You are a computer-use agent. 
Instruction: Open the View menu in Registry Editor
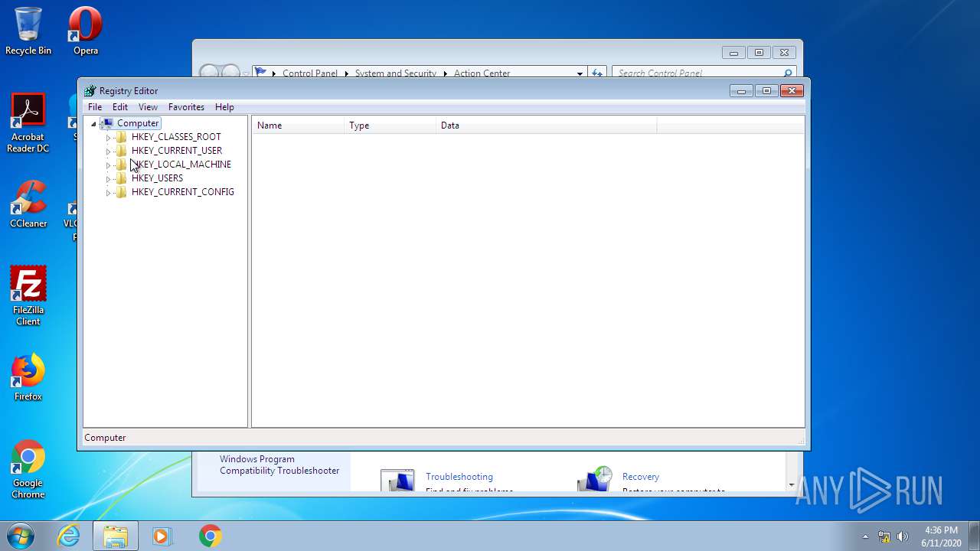click(x=148, y=107)
